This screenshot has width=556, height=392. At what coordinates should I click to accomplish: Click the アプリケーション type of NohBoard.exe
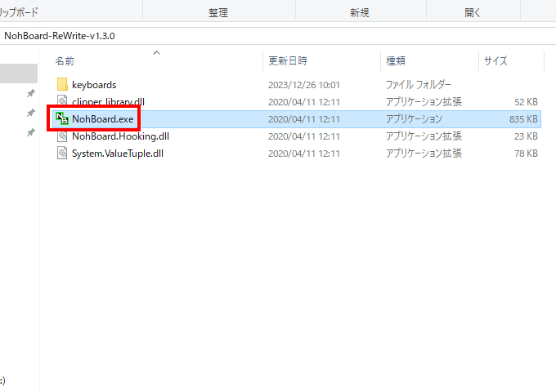pyautogui.click(x=414, y=119)
